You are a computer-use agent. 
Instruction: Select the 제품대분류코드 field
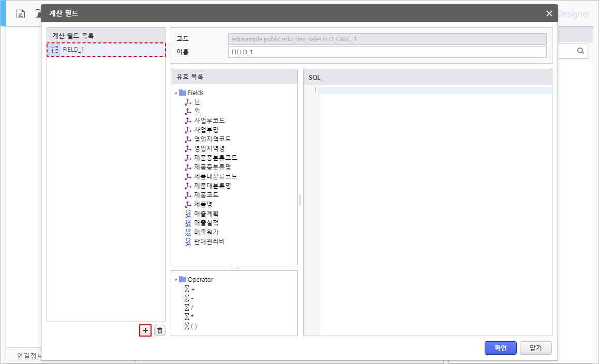216,176
